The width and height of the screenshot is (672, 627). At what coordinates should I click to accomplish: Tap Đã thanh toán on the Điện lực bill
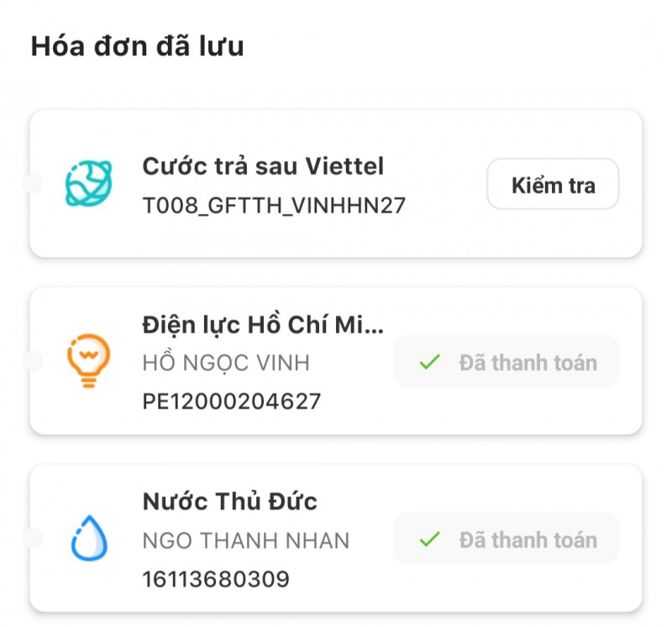coord(528,363)
